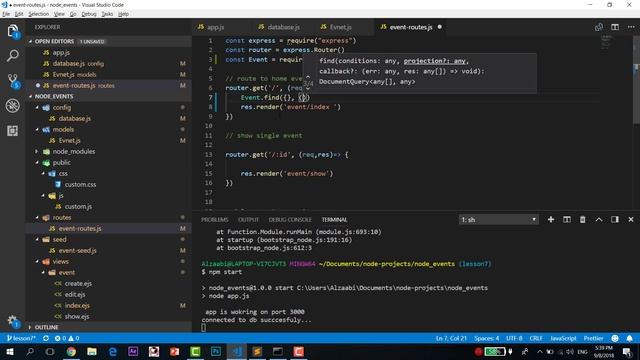Open the Source Control view icon
Viewport: 640px width, 360px height.
click(12, 81)
